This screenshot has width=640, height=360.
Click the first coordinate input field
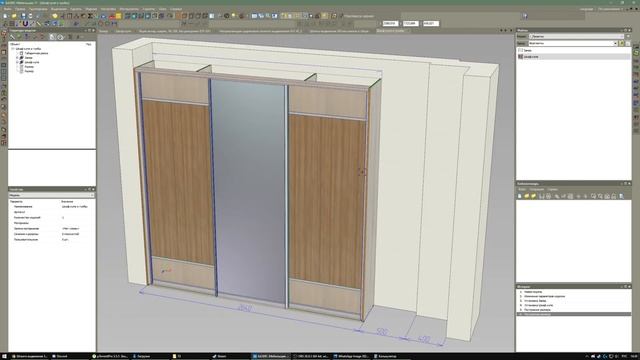390,24
